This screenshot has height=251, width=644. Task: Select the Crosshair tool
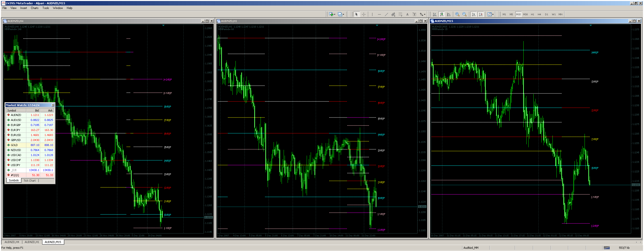(x=364, y=14)
